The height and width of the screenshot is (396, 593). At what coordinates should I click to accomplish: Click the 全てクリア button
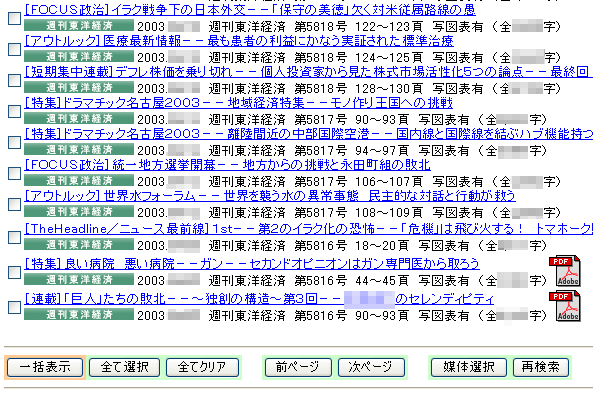(x=202, y=367)
